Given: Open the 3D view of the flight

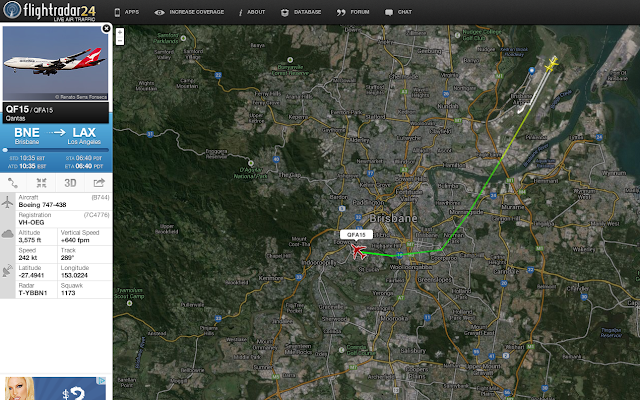Looking at the screenshot, I should tap(70, 183).
